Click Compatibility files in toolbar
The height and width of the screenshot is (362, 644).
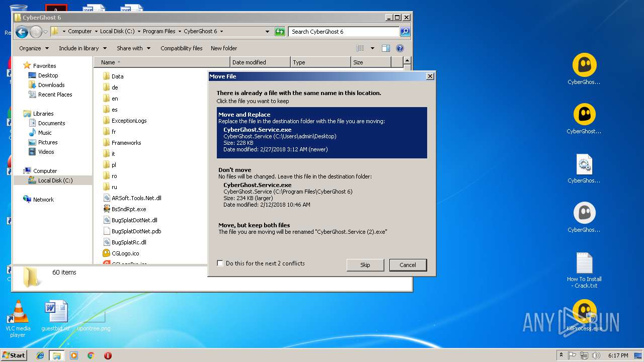coord(181,48)
